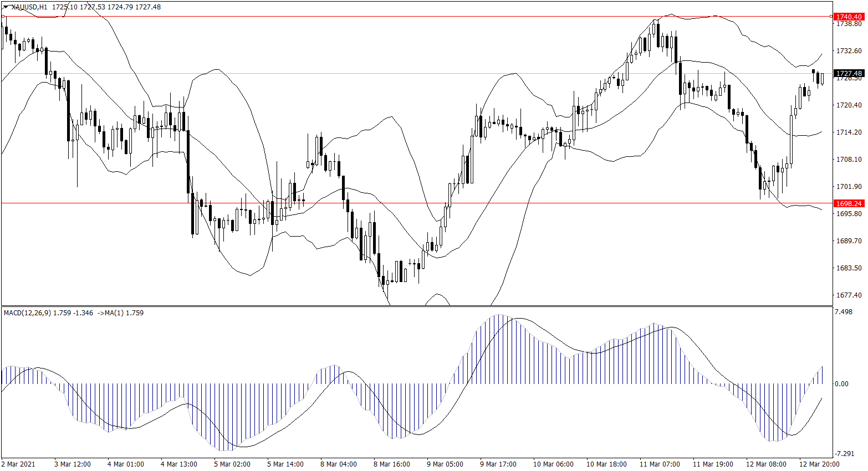The height and width of the screenshot is (471, 868).
Task: Click the 12 Mar 20:00 time label
Action: 819,464
